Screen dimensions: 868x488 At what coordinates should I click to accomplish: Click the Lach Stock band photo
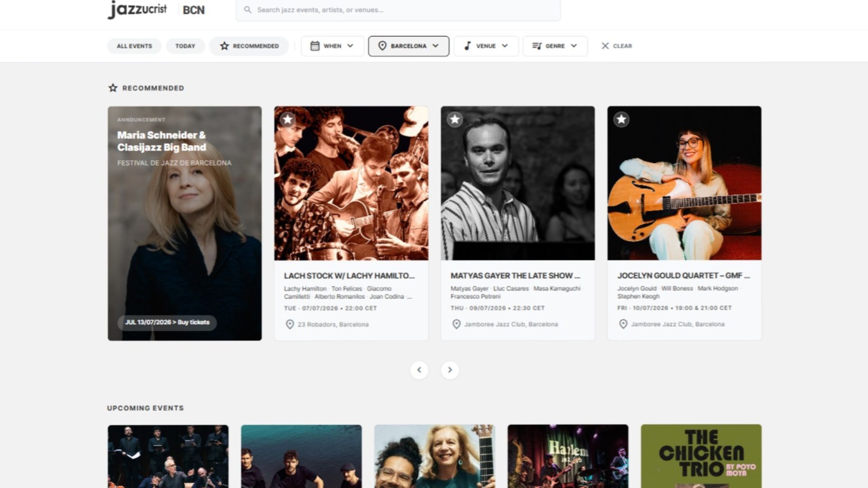point(351,183)
